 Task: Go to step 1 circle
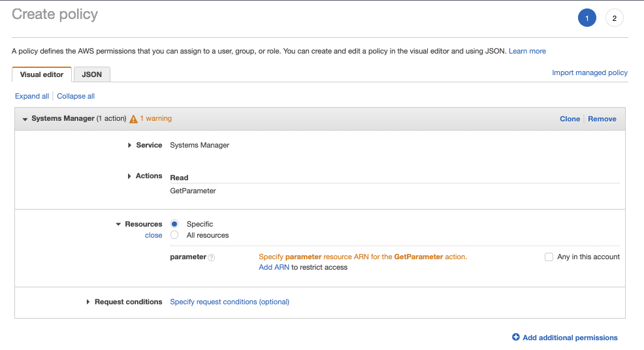[587, 18]
